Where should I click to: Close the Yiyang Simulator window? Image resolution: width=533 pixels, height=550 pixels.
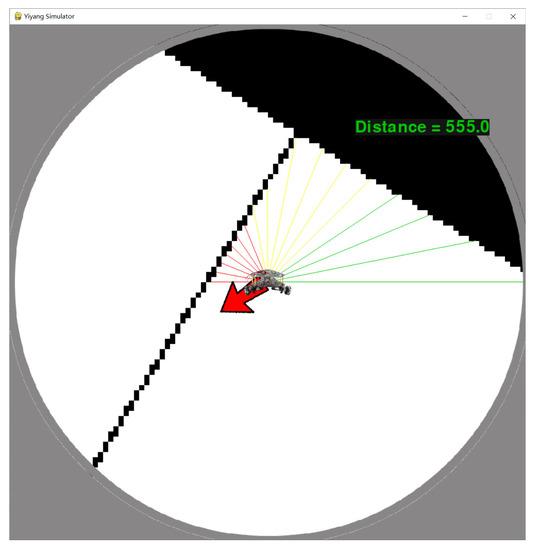(513, 16)
